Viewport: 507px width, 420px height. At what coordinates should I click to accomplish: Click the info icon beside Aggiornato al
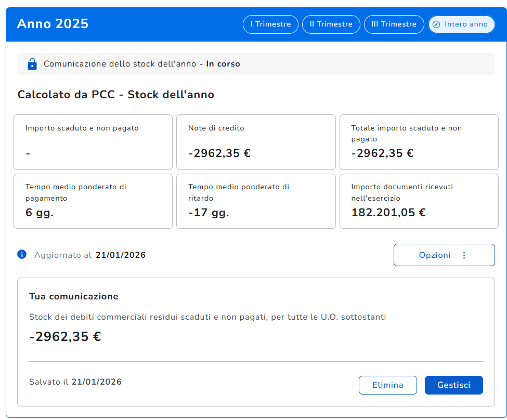point(22,254)
